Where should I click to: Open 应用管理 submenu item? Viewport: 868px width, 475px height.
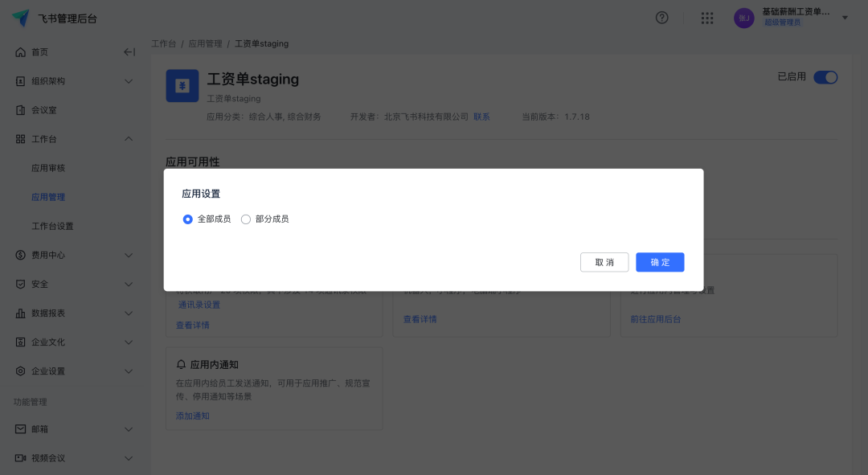click(x=48, y=197)
